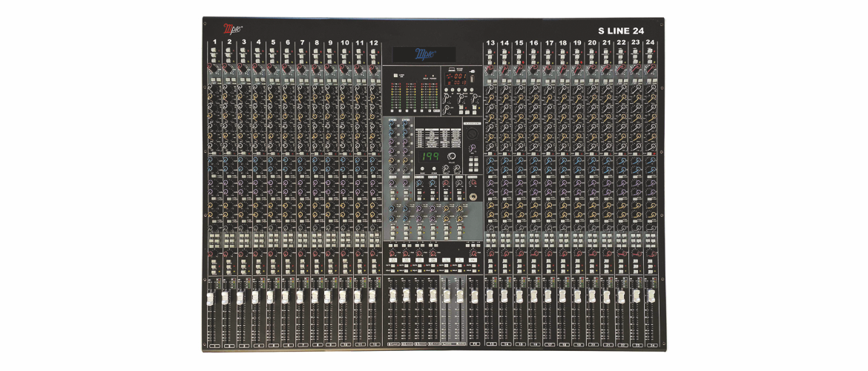Click the red gain knob on channel 12
The width and height of the screenshot is (868, 371).
click(374, 70)
